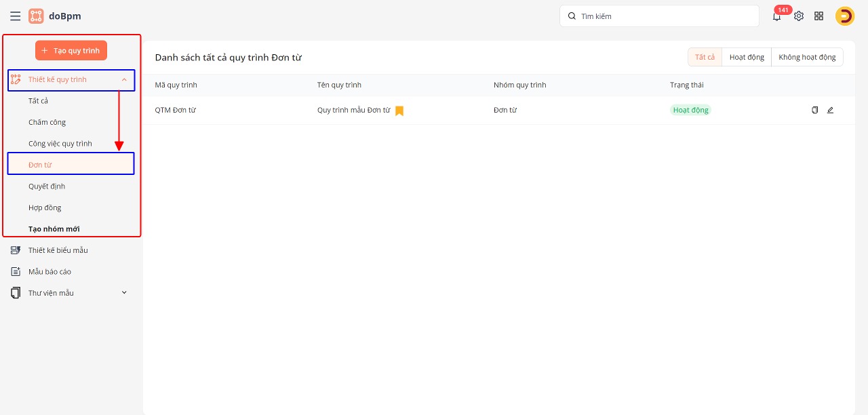Click the yellow bookmark icon
The height and width of the screenshot is (415, 868).
399,111
